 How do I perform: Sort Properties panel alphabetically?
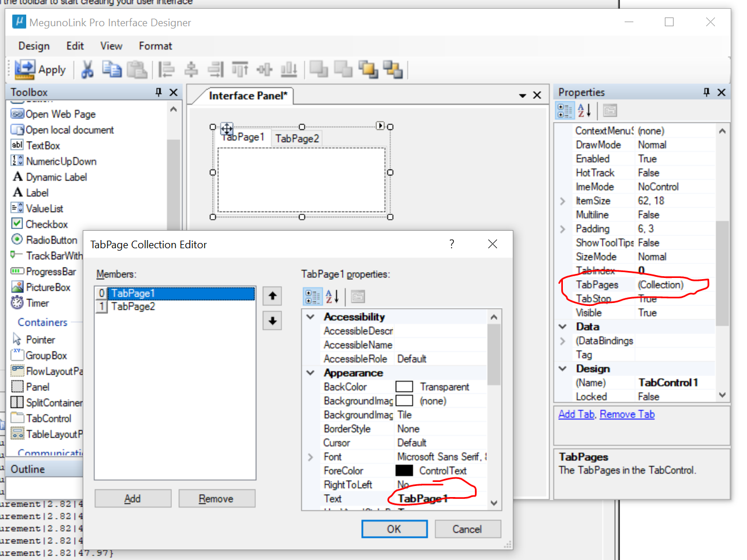pos(584,110)
